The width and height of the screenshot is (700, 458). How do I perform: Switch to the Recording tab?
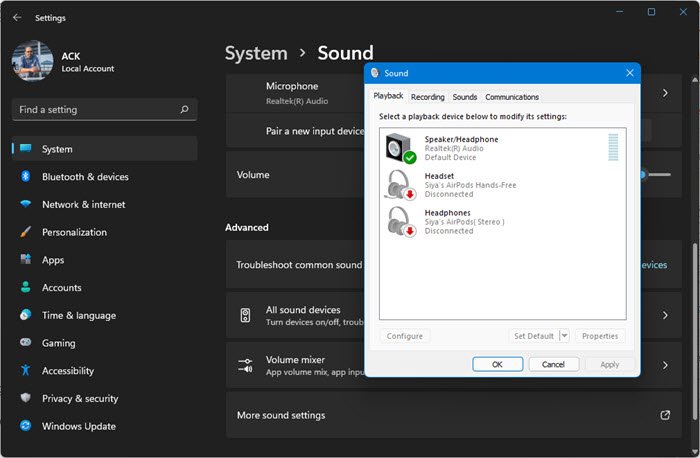[x=427, y=97]
